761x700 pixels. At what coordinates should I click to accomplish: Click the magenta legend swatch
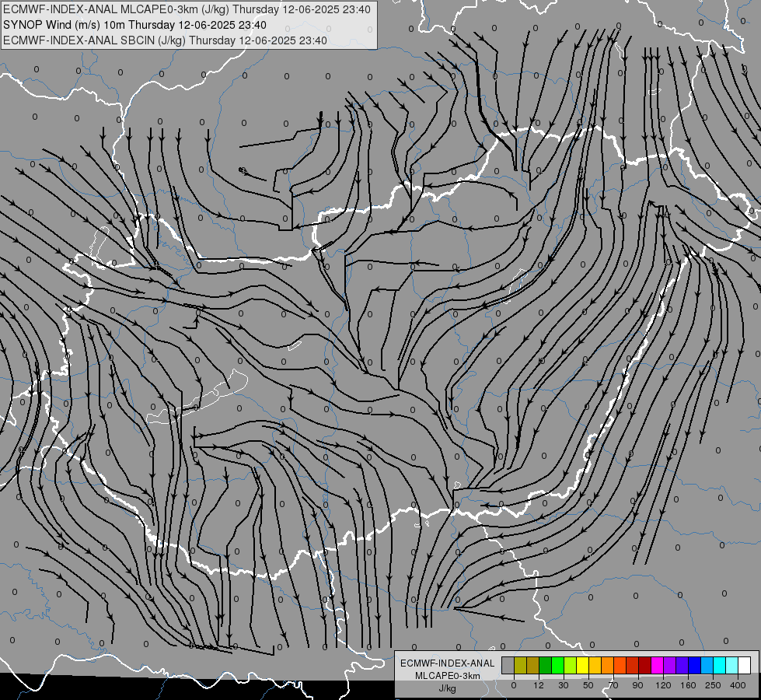tap(657, 666)
